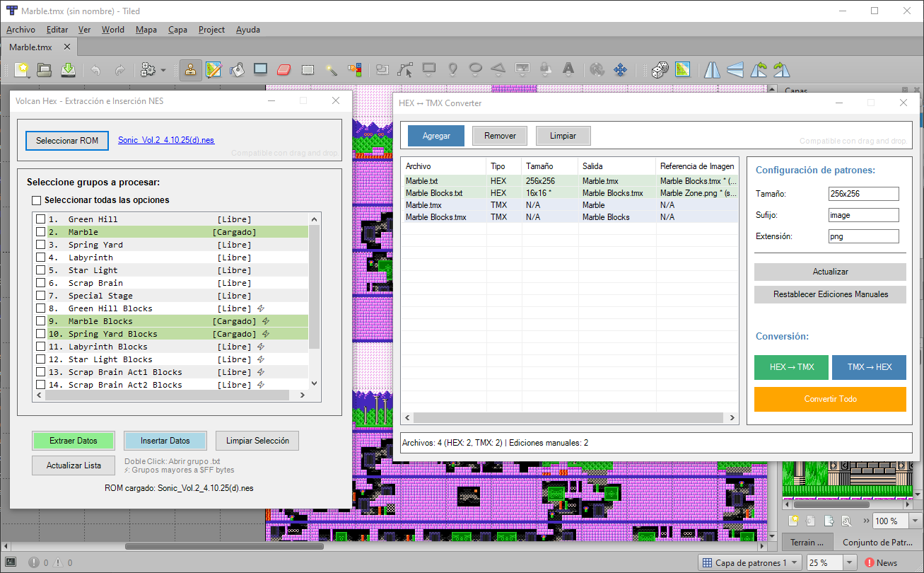The height and width of the screenshot is (573, 924).
Task: Click the Open file folder icon
Action: (x=45, y=69)
